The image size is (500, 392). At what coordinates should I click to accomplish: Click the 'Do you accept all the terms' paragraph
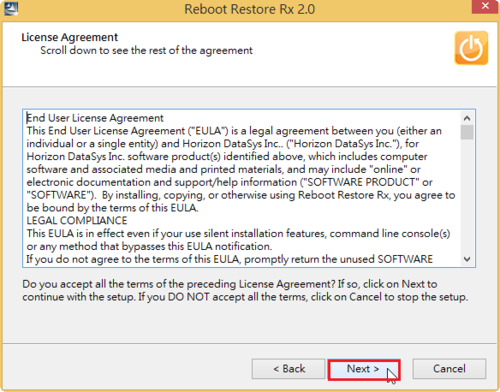[245, 290]
